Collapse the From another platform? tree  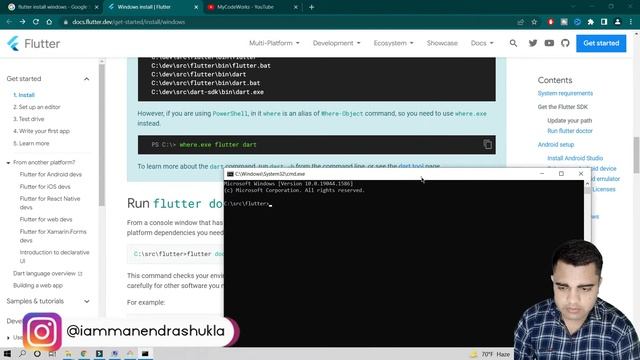coord(8,162)
